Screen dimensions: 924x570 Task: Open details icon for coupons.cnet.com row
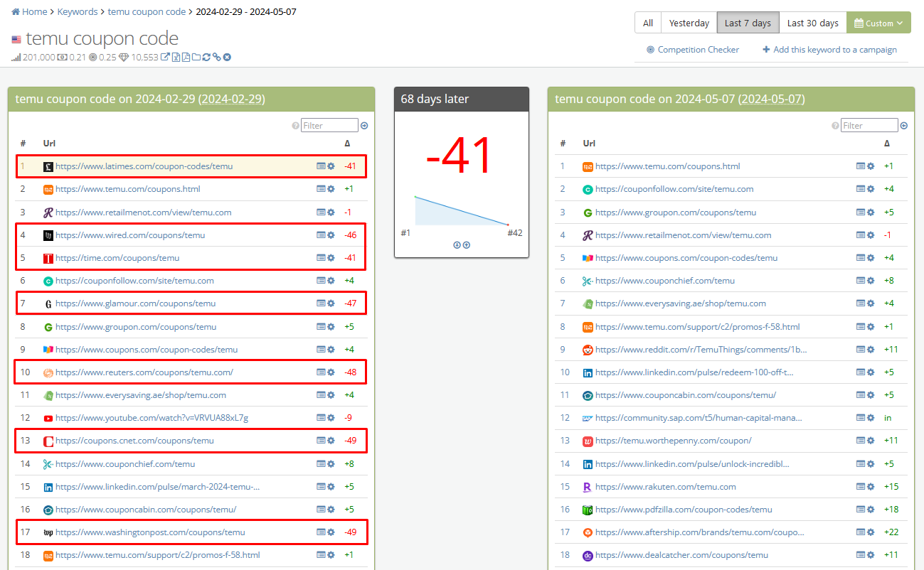(x=321, y=441)
